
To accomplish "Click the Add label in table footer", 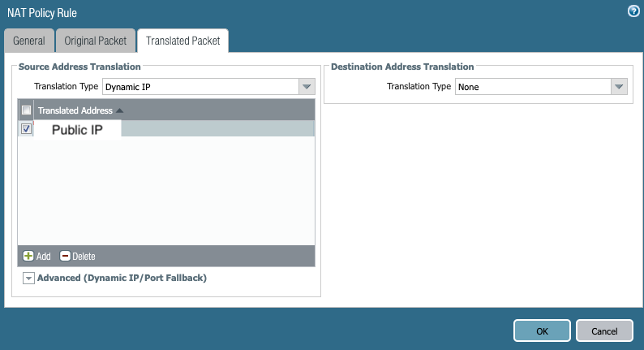I will 44,257.
